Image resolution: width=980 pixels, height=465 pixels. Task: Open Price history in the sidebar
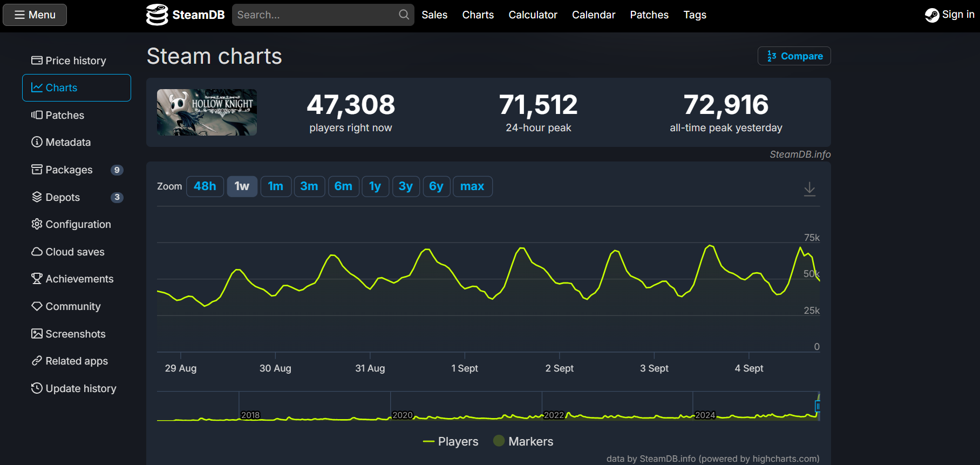pyautogui.click(x=76, y=60)
